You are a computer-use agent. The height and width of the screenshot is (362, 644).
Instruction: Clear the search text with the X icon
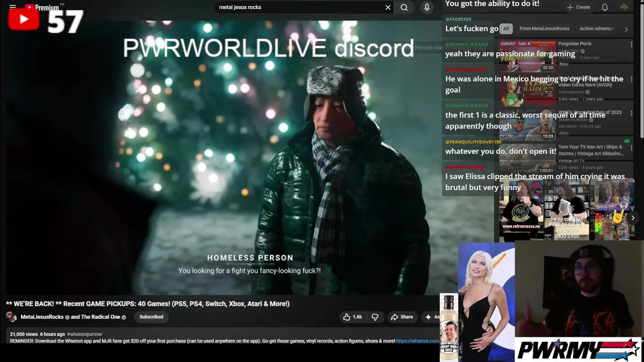388,7
